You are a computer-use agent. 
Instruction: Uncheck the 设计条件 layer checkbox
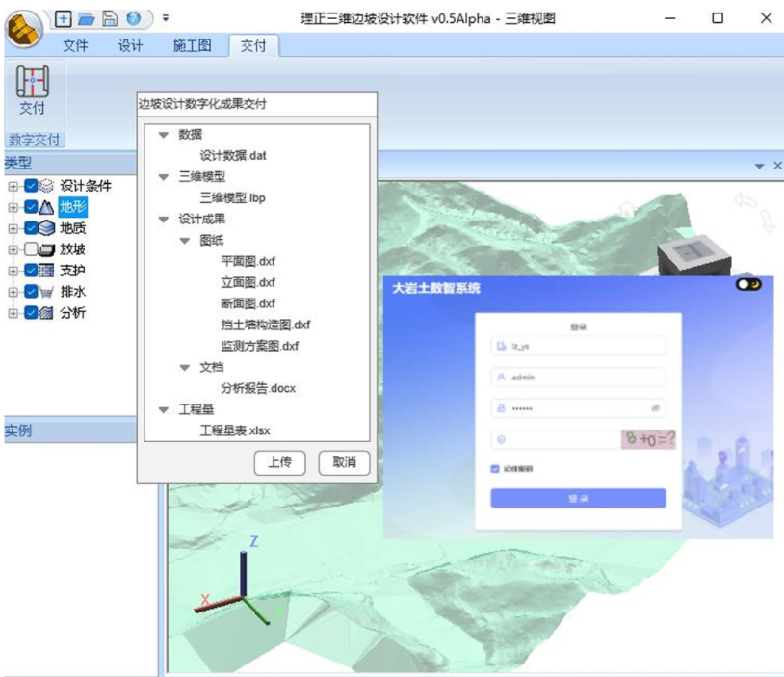32,186
